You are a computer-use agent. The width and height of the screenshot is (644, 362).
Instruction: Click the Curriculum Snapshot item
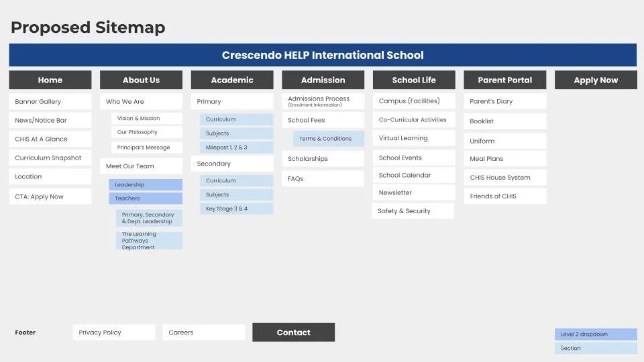coord(50,158)
